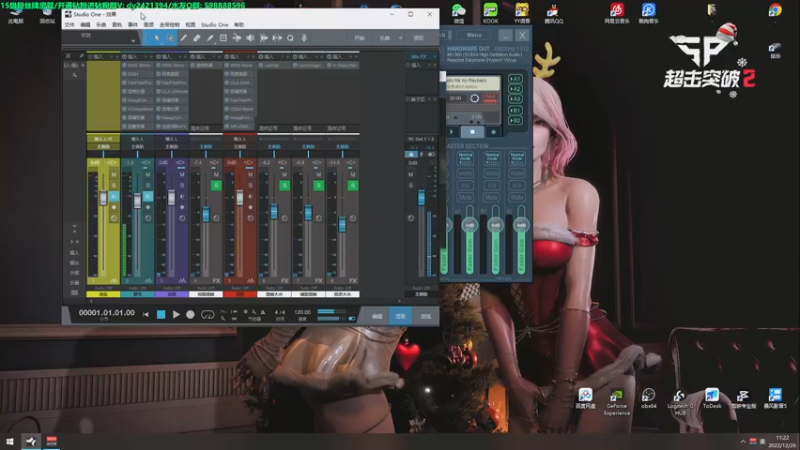Toggle monitor on teal channel 2
The image size is (800, 450).
coord(148,196)
